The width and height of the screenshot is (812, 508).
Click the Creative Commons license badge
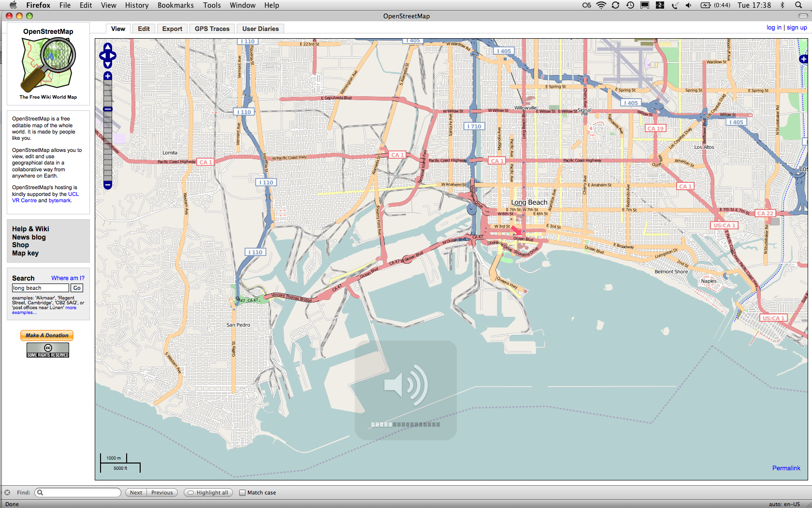tap(48, 350)
